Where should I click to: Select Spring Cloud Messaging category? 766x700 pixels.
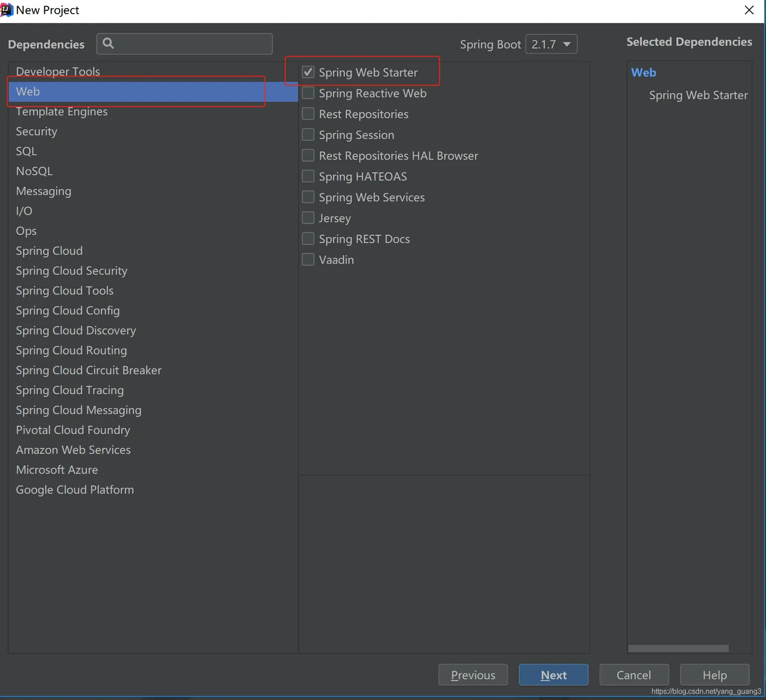[x=153, y=410]
